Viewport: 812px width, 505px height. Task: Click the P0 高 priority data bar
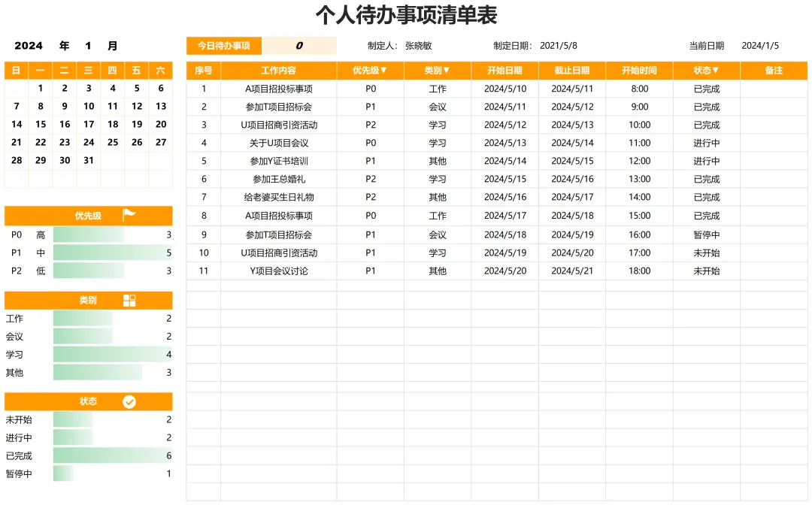(89, 234)
